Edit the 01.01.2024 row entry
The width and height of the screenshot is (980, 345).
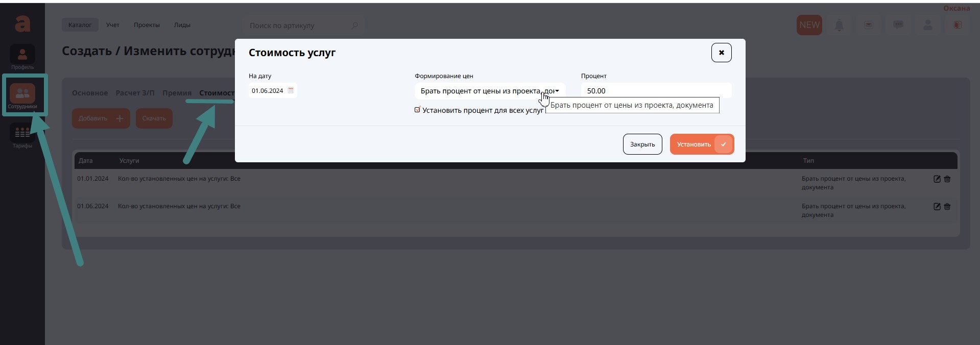pyautogui.click(x=937, y=179)
